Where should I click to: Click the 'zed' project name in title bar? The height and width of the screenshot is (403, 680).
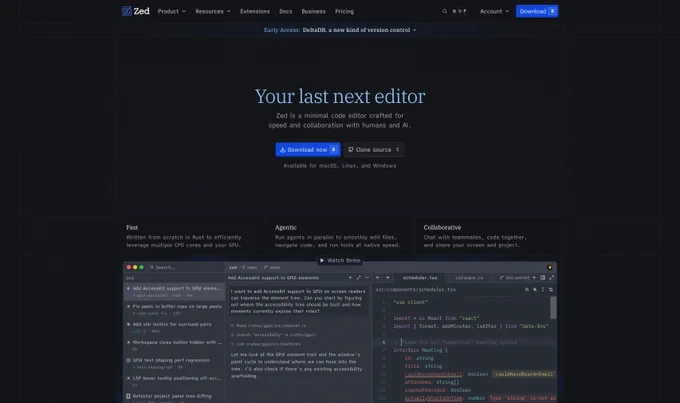pos(233,267)
